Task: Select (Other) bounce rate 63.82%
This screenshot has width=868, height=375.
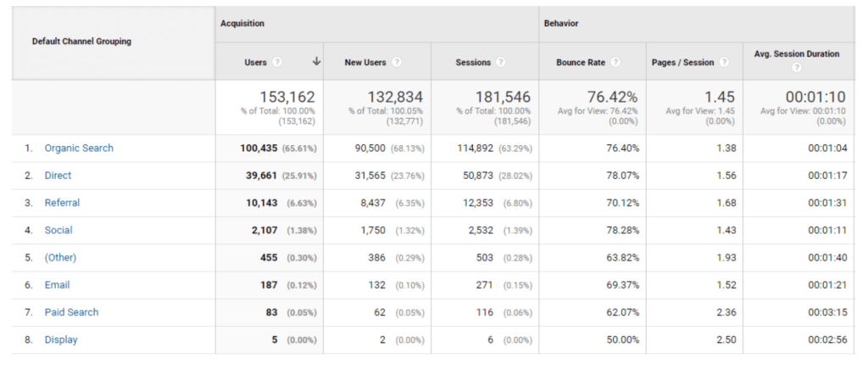Action: pos(623,258)
